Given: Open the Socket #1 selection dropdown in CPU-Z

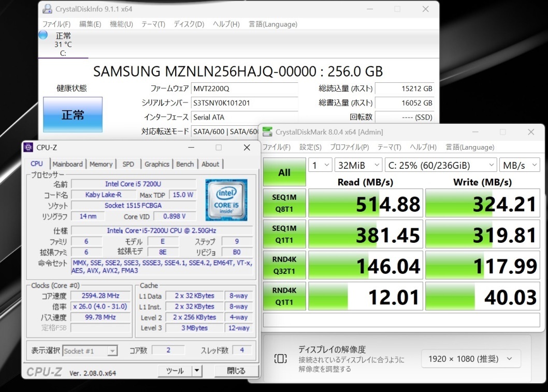Looking at the screenshot, I should coord(90,351).
